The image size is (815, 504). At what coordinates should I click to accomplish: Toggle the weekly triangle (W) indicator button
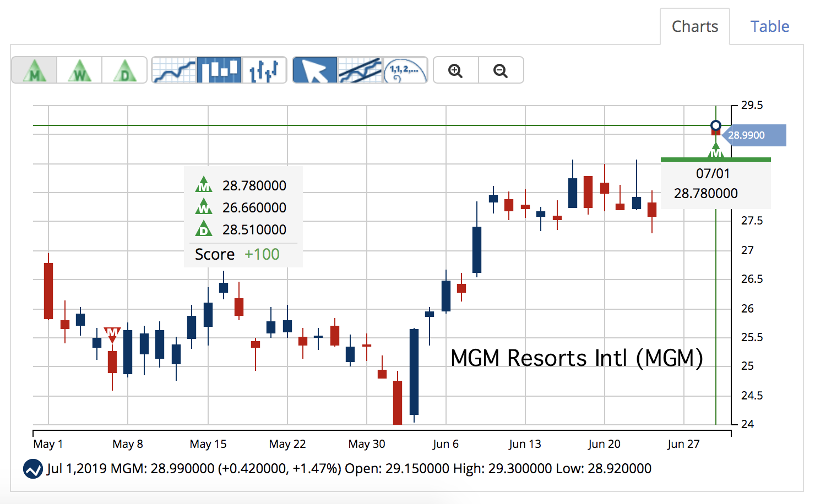79,70
